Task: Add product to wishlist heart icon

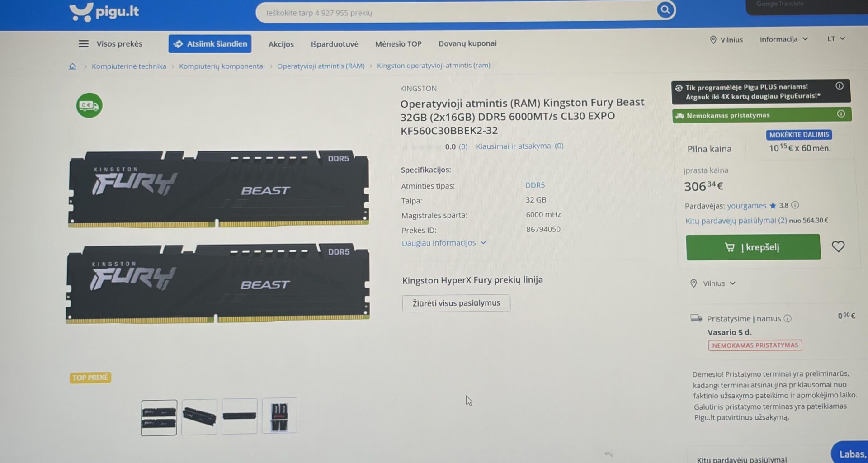Action: tap(838, 246)
